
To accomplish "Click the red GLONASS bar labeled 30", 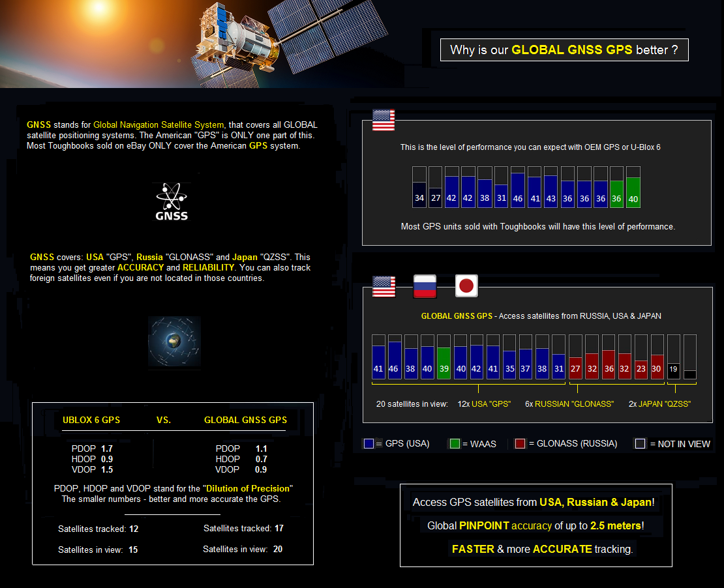I will click(x=657, y=357).
